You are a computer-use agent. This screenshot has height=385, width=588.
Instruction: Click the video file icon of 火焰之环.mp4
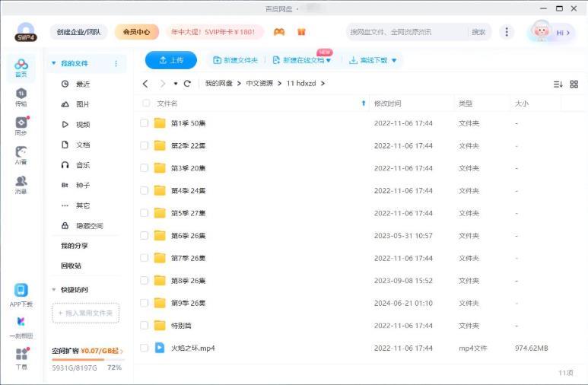point(160,348)
